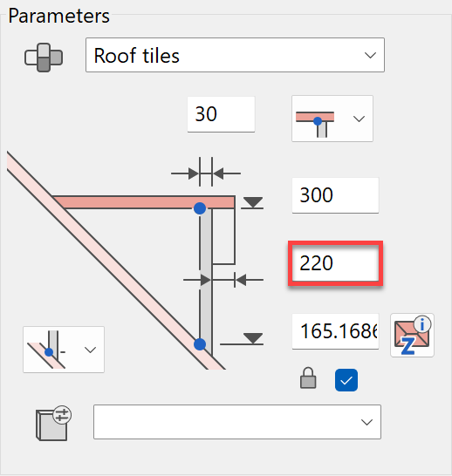Click the property override cube icon
Screen dimensions: 452x476
tap(53, 424)
